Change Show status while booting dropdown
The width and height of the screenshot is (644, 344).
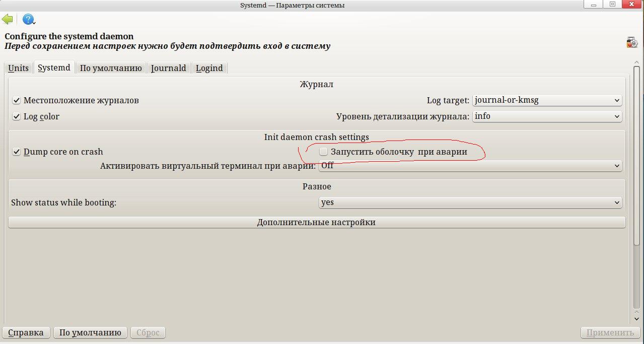pyautogui.click(x=470, y=202)
